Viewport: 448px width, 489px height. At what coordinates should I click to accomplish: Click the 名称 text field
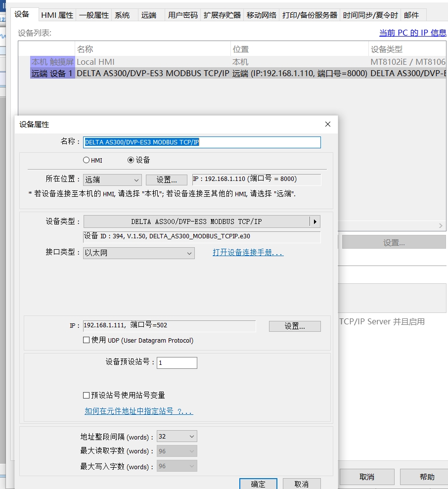pyautogui.click(x=202, y=142)
